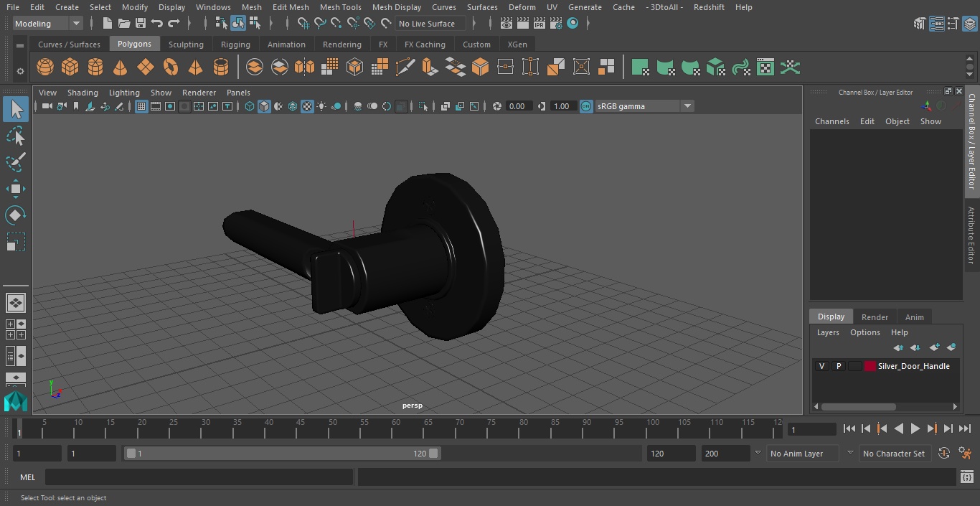Click the Multi-Cut knife shelf icon
Viewport: 980px width, 506px height.
pos(405,67)
